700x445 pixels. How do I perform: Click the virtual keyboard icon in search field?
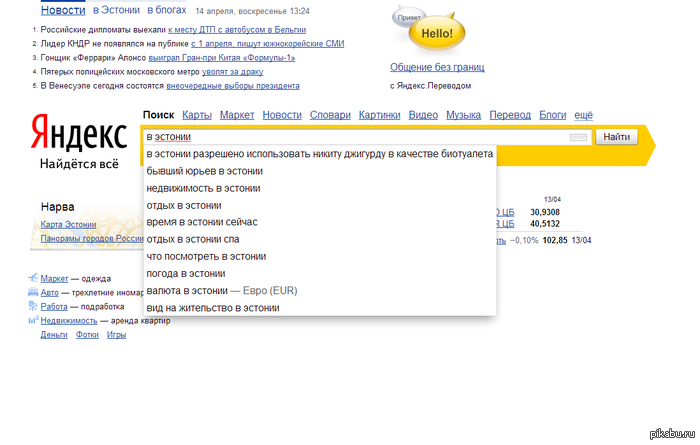[578, 137]
